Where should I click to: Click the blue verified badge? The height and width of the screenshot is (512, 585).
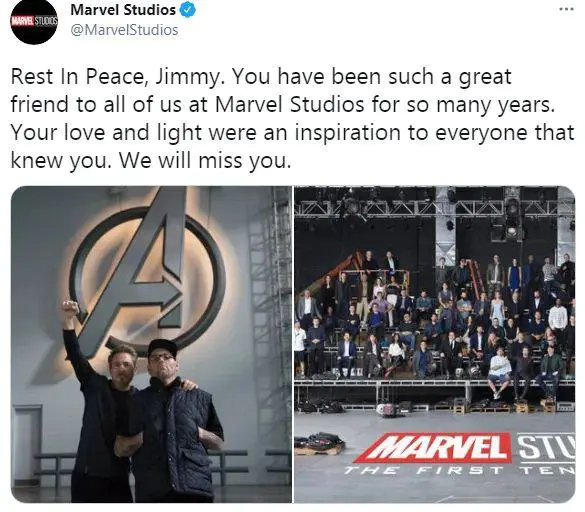pos(188,10)
